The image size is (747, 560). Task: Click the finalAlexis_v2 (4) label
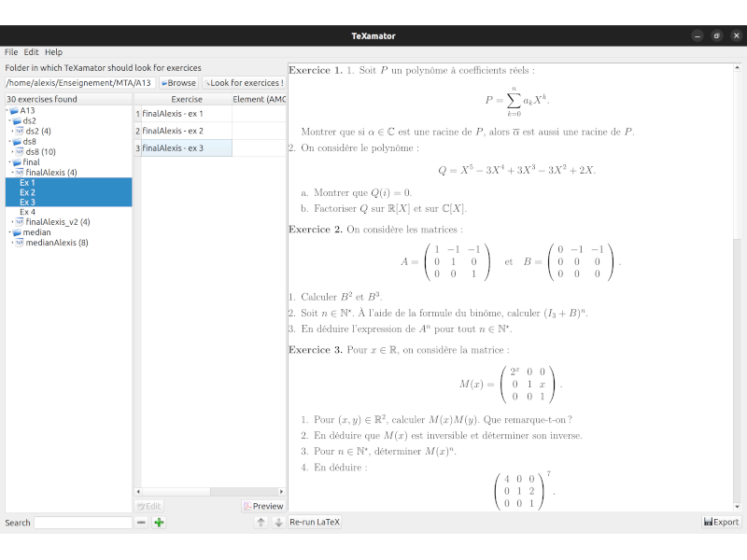coord(58,222)
